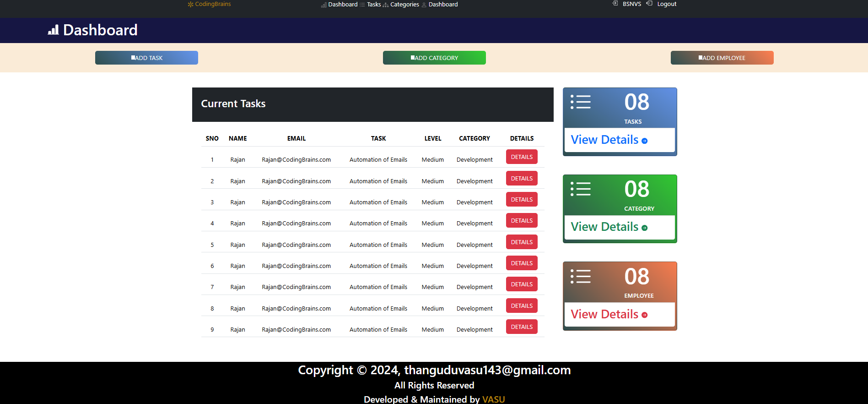Viewport: 868px width, 404px height.
Task: Follow the VASU link in the footer
Action: tap(493, 399)
